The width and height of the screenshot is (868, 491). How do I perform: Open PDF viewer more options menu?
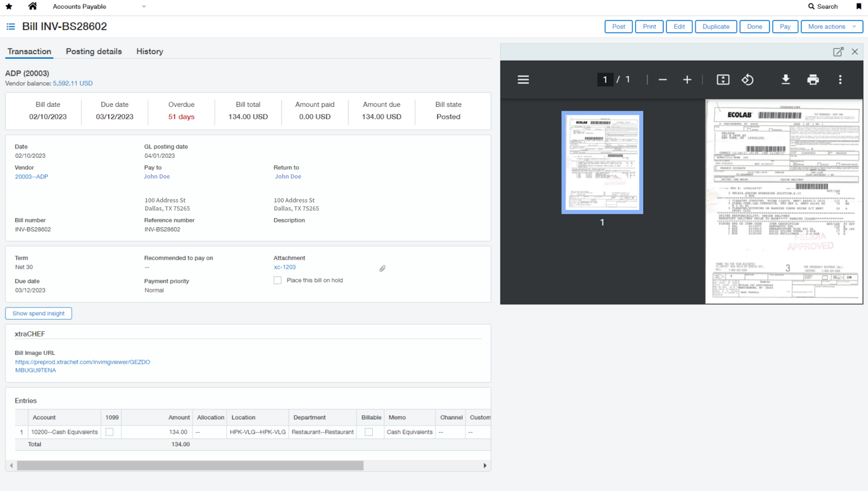click(x=840, y=80)
